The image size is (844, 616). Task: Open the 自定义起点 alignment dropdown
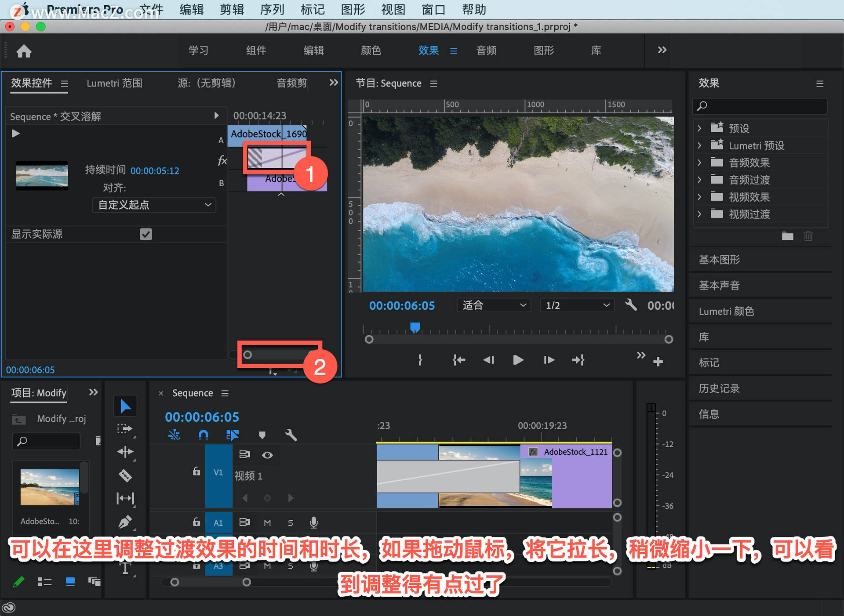pos(154,205)
